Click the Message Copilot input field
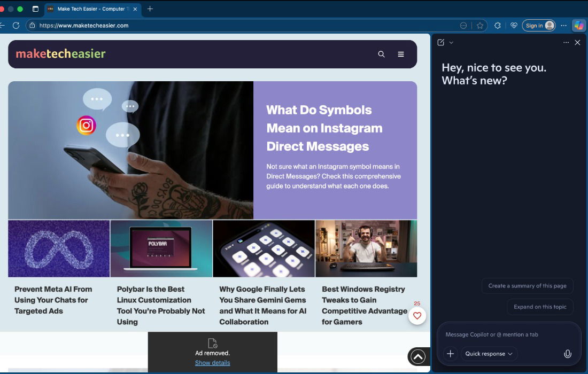Viewport: 588px width, 374px height. tap(508, 334)
